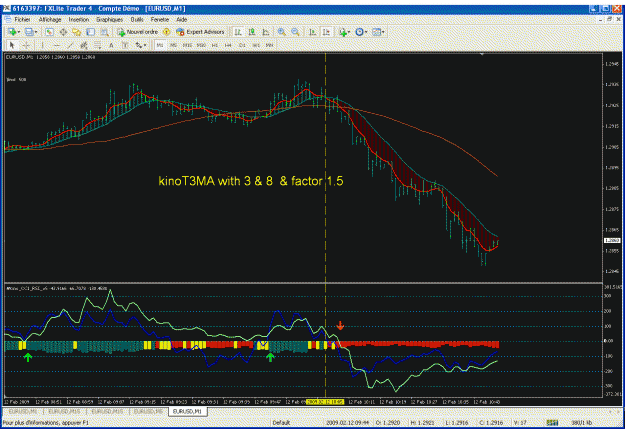625x429 pixels.
Task: Select the M30 timeframe button
Action: (x=201, y=45)
